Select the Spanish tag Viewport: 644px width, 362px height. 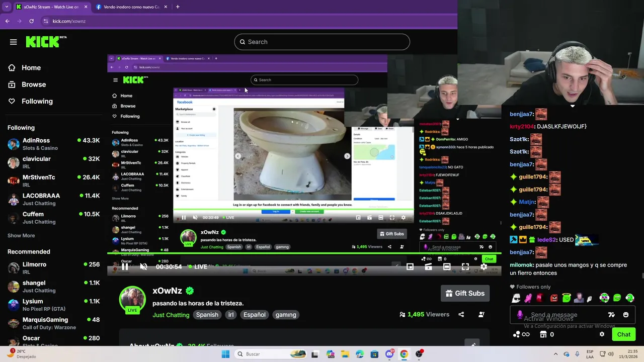click(x=207, y=315)
